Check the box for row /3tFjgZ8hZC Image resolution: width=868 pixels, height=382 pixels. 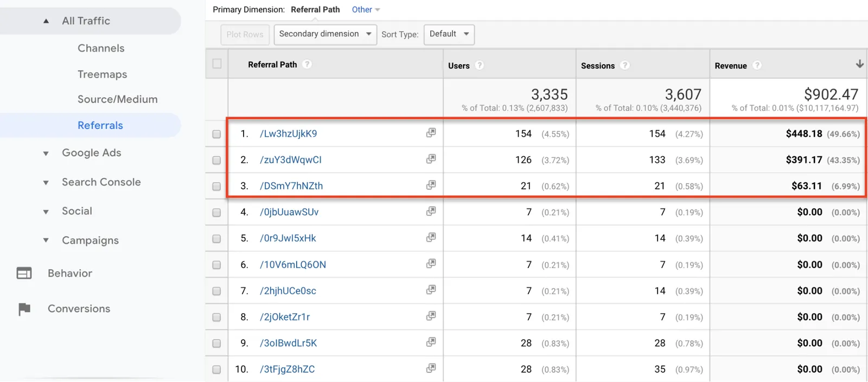pyautogui.click(x=216, y=370)
